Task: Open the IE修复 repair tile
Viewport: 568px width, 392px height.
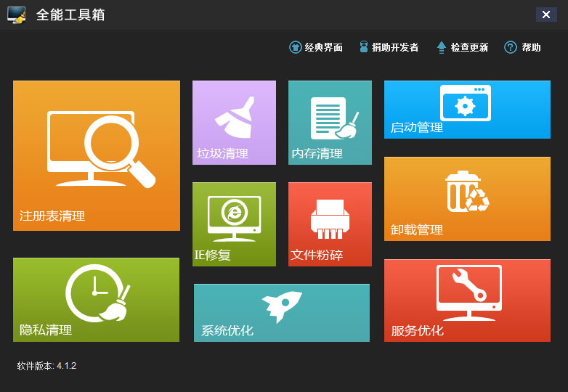Action: [234, 224]
